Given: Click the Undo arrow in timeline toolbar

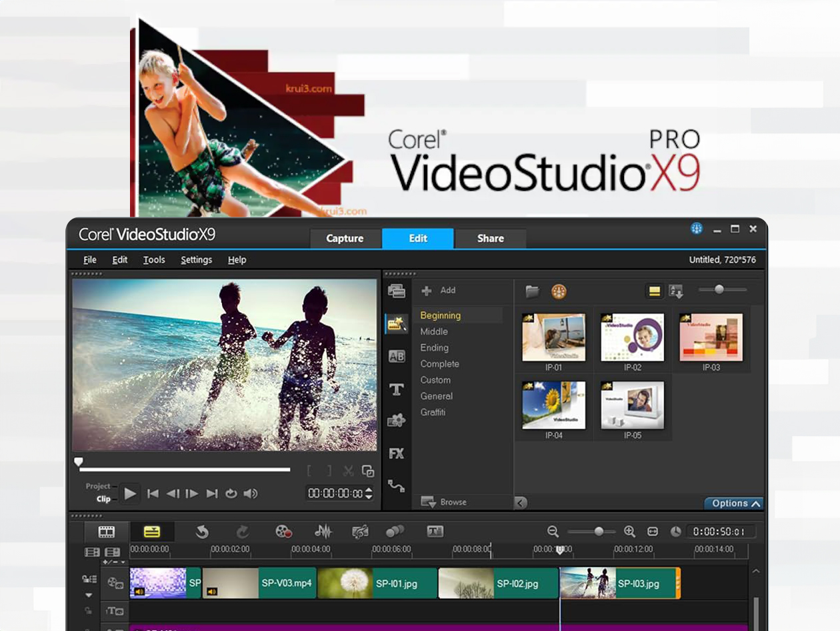Looking at the screenshot, I should [201, 532].
